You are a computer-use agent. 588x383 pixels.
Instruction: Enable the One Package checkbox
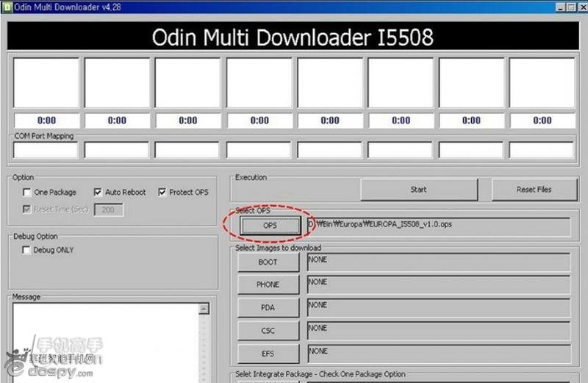(x=26, y=193)
